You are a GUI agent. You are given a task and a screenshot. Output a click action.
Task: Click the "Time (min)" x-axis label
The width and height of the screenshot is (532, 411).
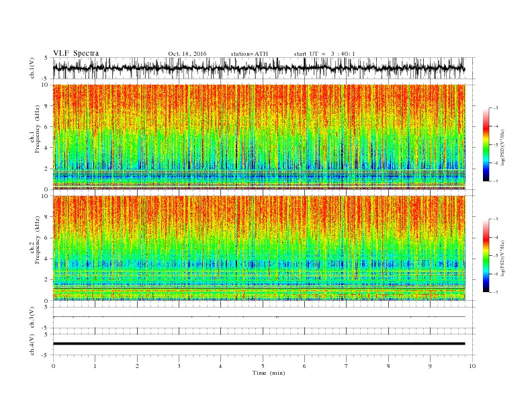[x=269, y=373]
